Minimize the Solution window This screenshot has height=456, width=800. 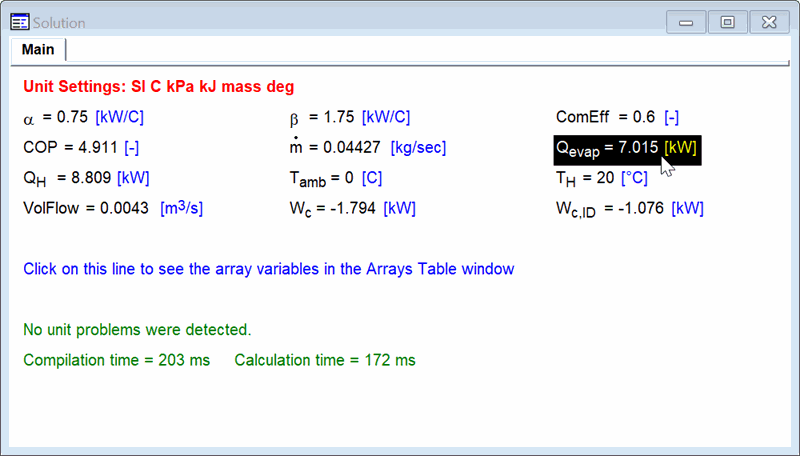[687, 22]
